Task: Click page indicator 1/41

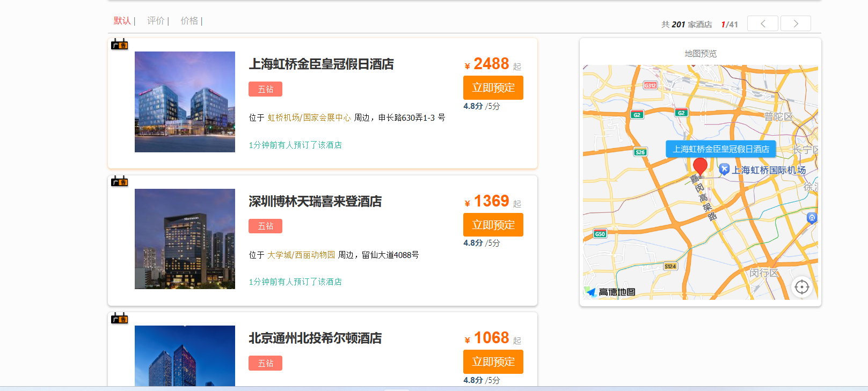Action: tap(730, 25)
